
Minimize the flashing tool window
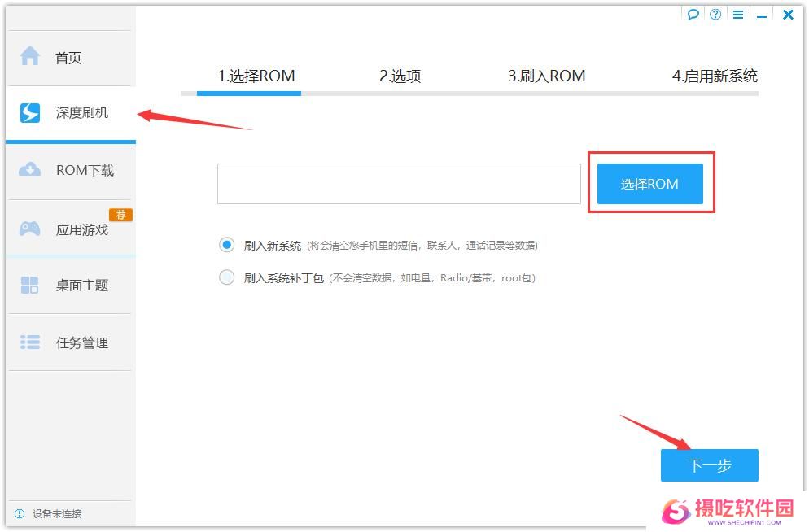(763, 15)
